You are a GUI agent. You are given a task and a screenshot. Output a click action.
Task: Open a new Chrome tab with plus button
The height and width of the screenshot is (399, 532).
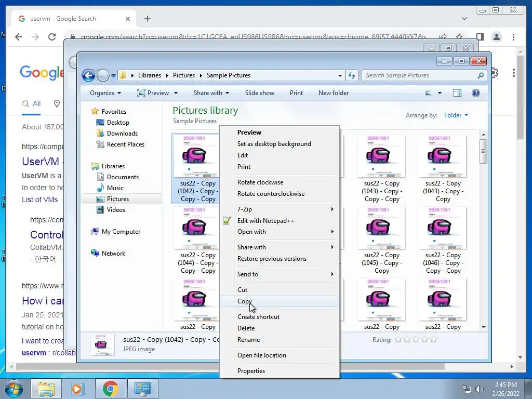point(147,19)
